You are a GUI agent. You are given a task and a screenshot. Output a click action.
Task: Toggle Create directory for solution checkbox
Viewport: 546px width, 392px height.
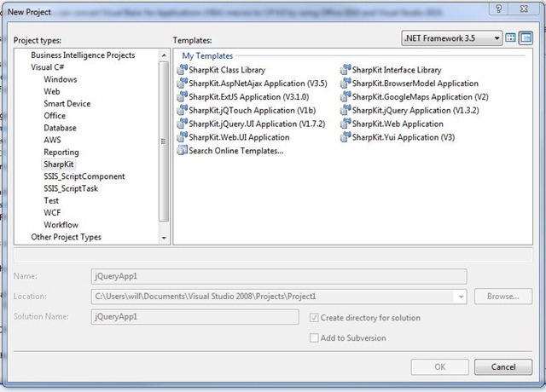[x=314, y=318]
